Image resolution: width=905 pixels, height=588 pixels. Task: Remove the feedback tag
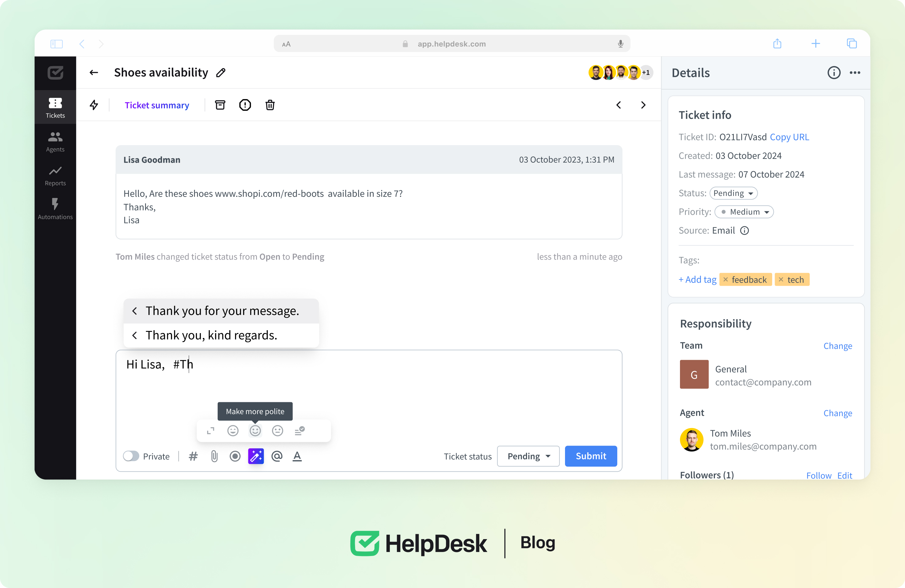point(725,280)
